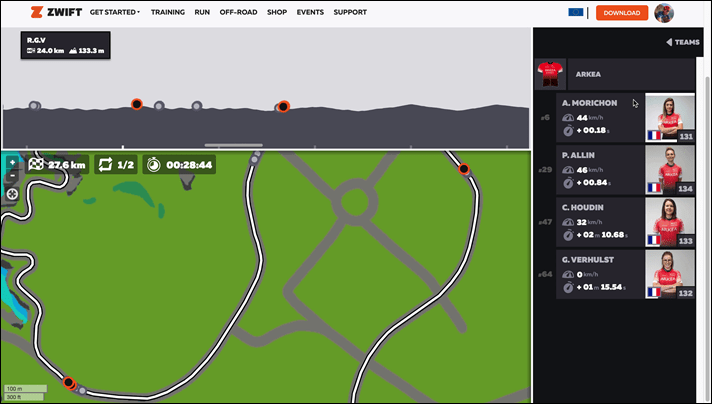Click the speedometer icon for A. Morichon
The image size is (712, 404).
pos(568,118)
